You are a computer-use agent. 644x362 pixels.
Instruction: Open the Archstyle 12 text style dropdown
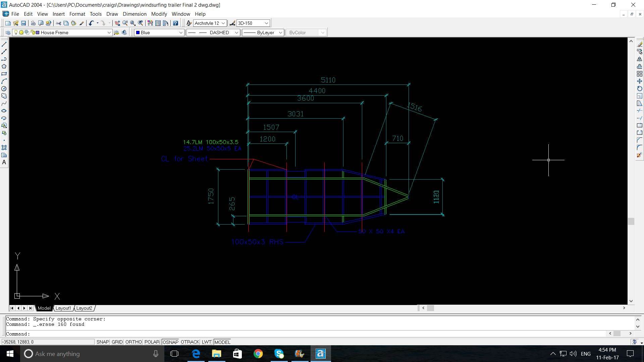pyautogui.click(x=223, y=23)
